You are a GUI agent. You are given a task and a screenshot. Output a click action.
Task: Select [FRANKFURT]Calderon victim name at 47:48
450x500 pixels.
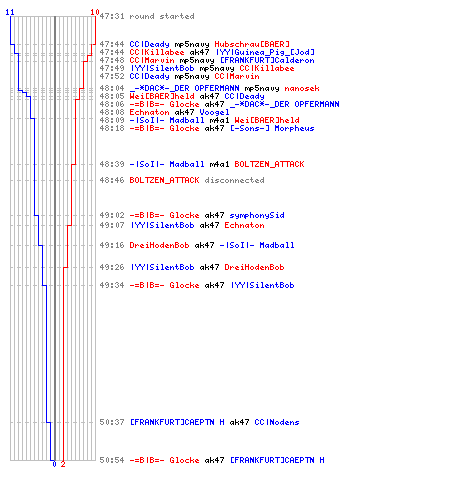click(267, 60)
